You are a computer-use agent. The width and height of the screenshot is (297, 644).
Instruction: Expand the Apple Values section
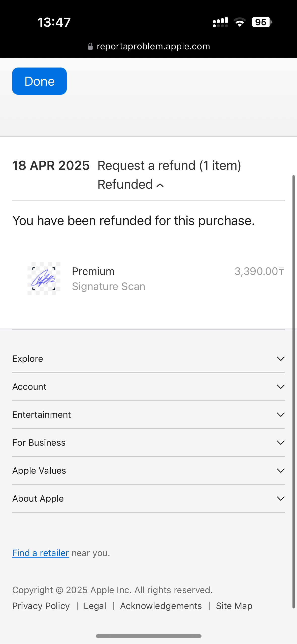coord(280,471)
